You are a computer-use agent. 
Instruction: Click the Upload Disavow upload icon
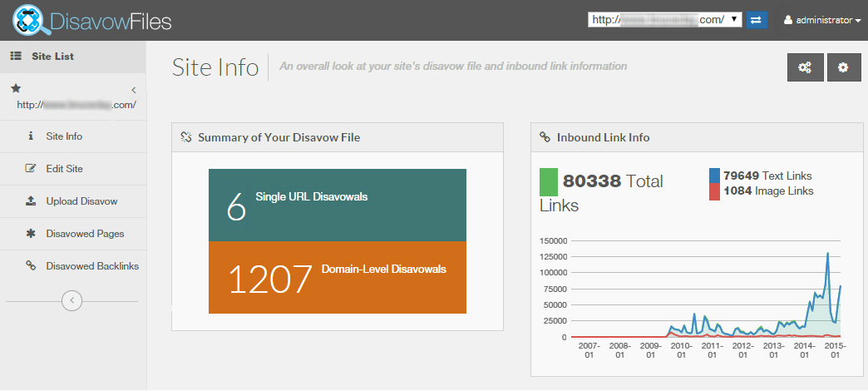31,201
